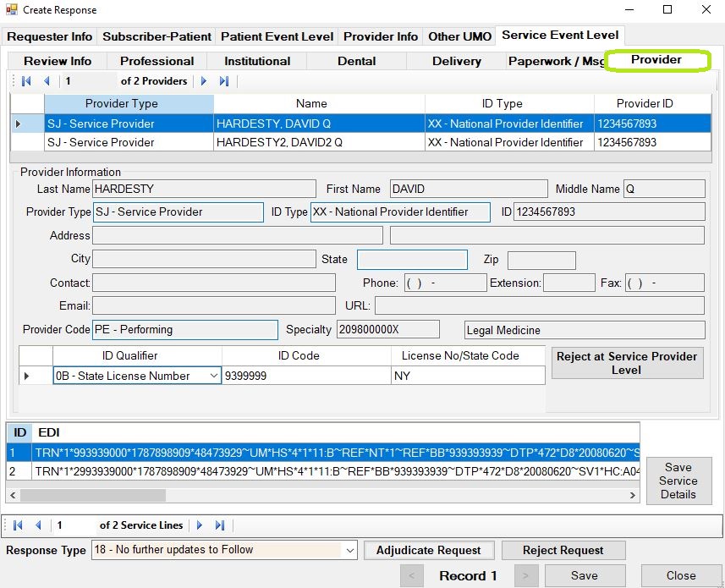Viewport: 725px width, 588px height.
Task: Click Save Service Details button
Action: [x=678, y=481]
